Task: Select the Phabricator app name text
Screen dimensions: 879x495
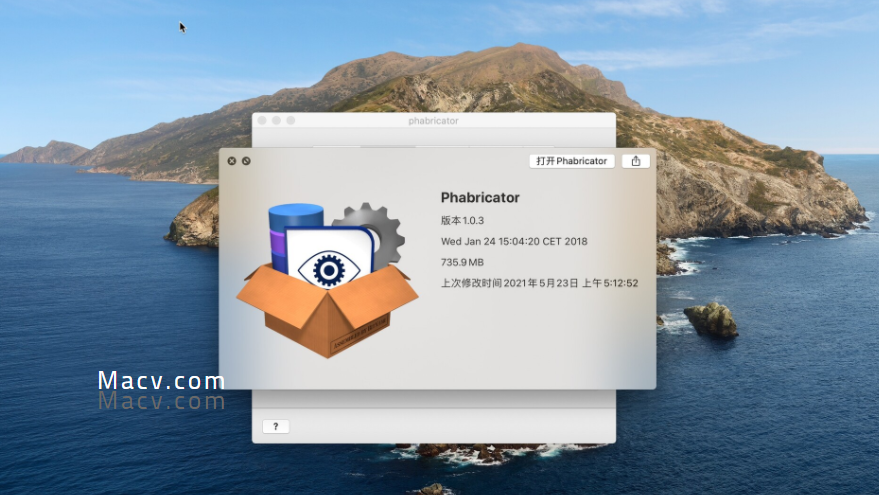Action: click(480, 197)
